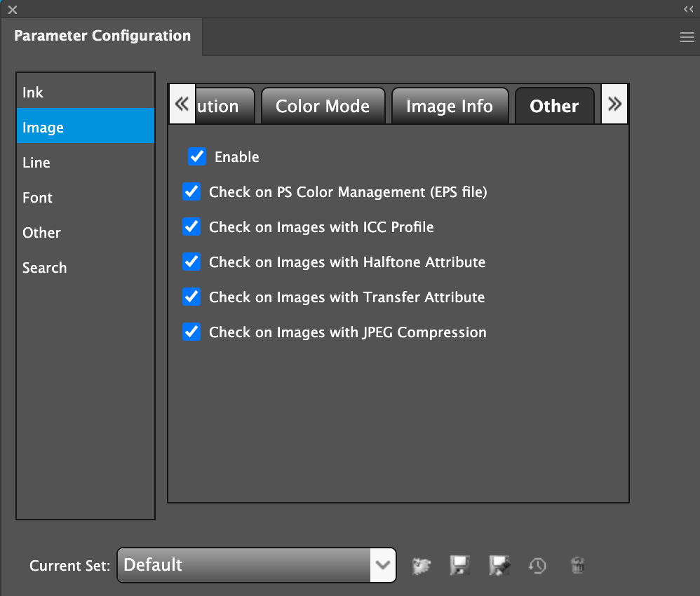Click the delete set trash icon

pos(577,565)
